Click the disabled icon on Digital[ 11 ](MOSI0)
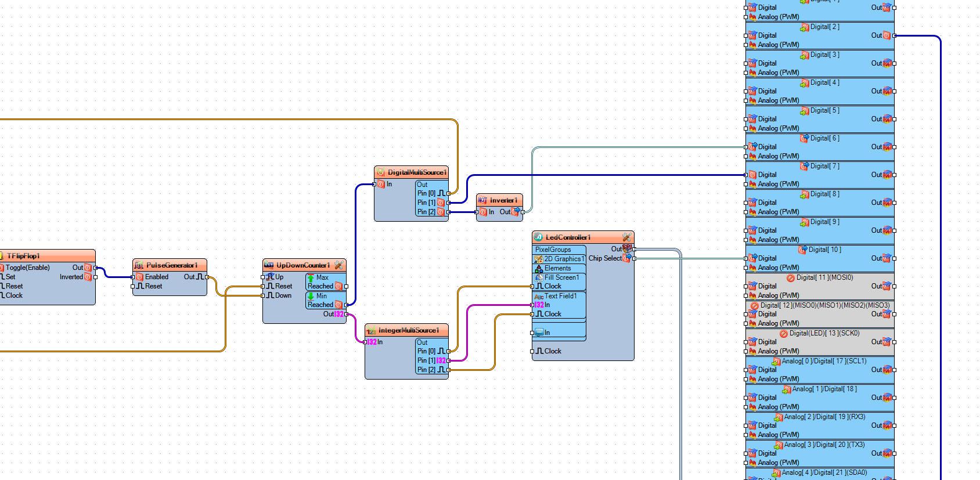Screen dimensions: 980x480 (x=790, y=278)
